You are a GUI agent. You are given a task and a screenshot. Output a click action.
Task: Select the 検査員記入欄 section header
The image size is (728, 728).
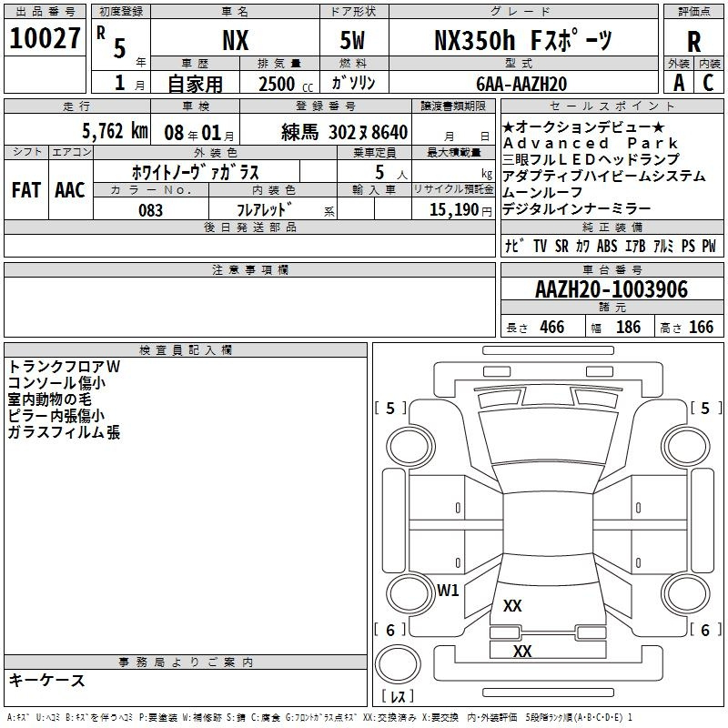(x=186, y=350)
